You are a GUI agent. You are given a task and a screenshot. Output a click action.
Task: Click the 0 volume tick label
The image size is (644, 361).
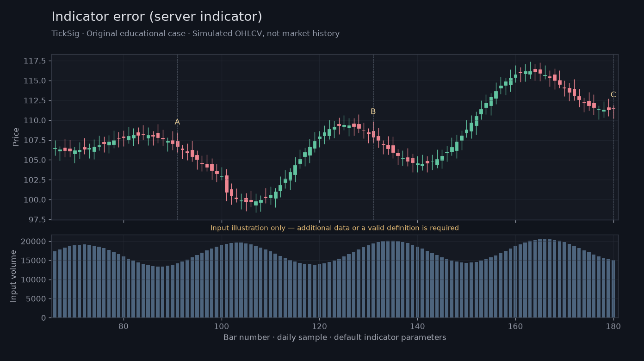point(43,318)
